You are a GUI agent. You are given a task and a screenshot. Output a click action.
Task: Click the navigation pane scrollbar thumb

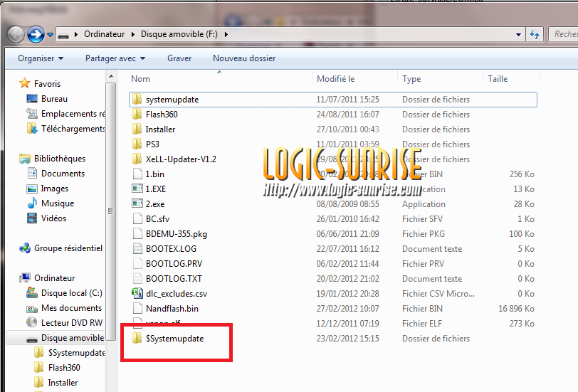point(110,211)
